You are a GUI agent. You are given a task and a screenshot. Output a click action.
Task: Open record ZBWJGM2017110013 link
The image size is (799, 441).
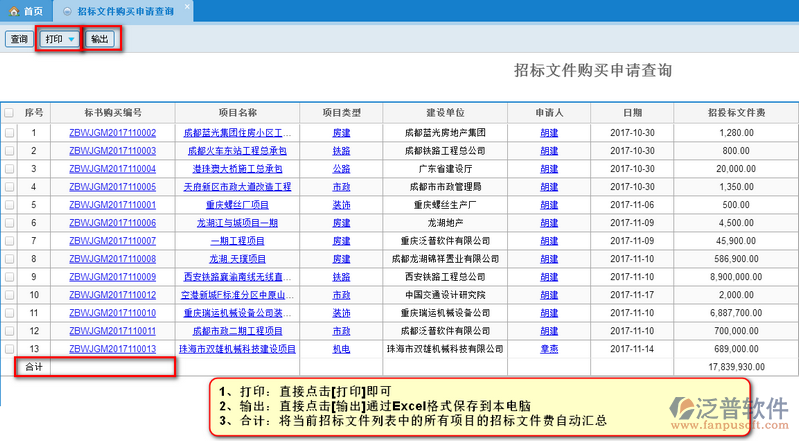(x=112, y=349)
